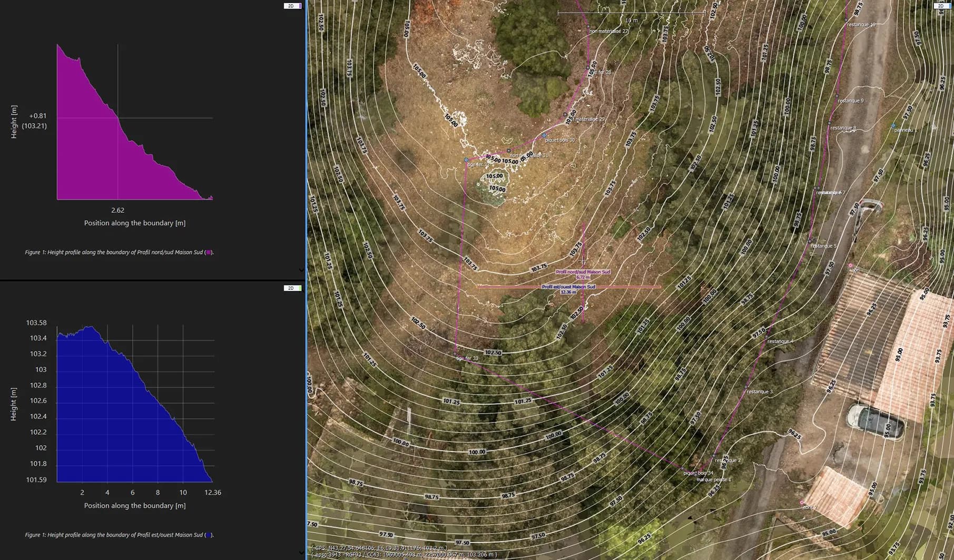
Task: Click the fer 28 boundary point marker
Action: click(588, 67)
